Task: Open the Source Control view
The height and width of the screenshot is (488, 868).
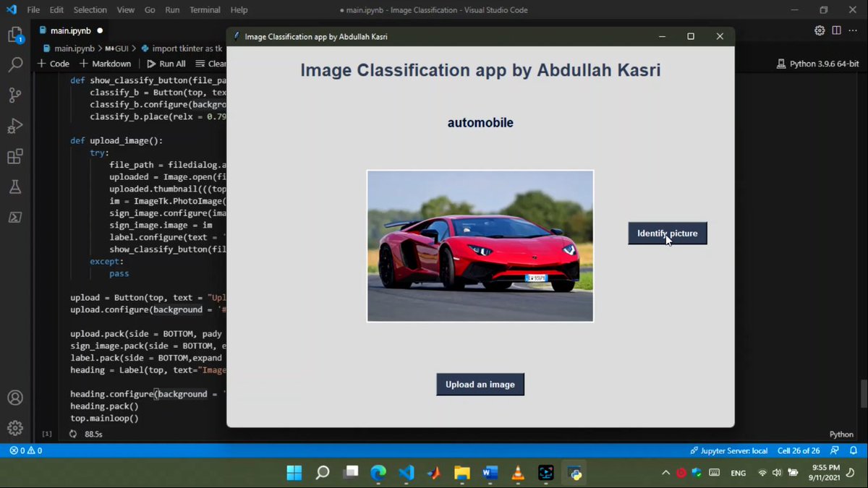Action: pos(15,95)
